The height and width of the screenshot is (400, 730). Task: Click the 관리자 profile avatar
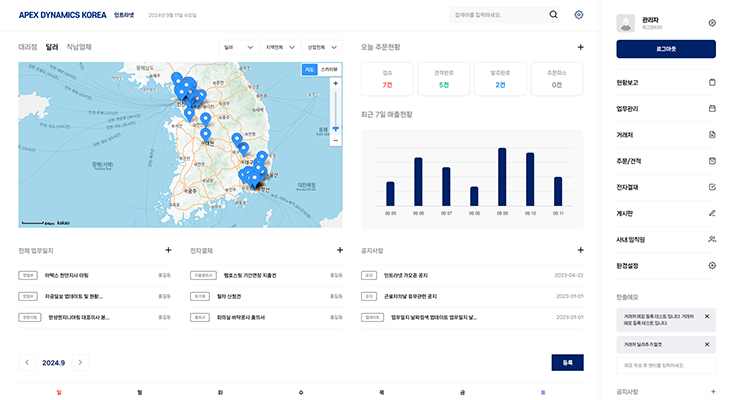[625, 23]
